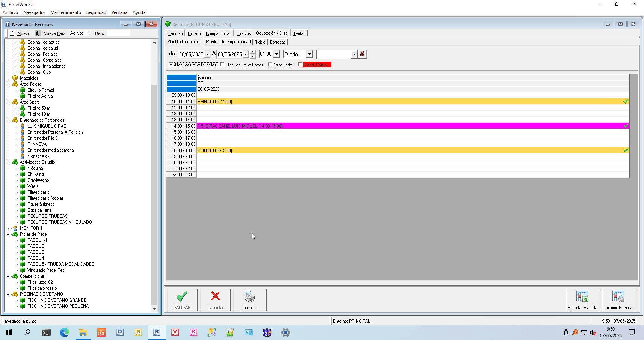Screen dimensions: 644x340
Task: Click the green checkmark on SPIN 18:00-19:00 row
Action: [x=626, y=150]
